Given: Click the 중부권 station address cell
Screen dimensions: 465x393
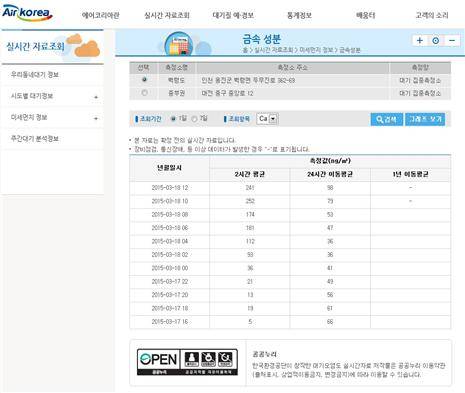Looking at the screenshot, I should (x=293, y=93).
